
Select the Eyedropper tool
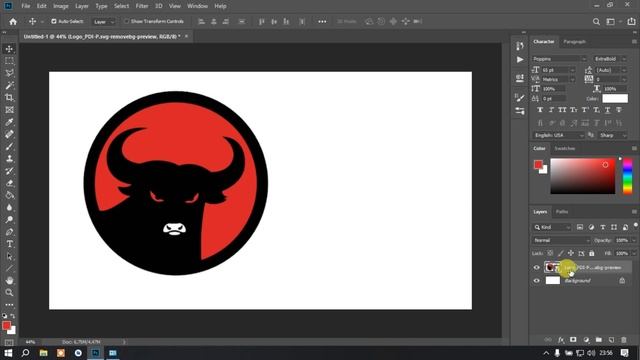click(9, 122)
